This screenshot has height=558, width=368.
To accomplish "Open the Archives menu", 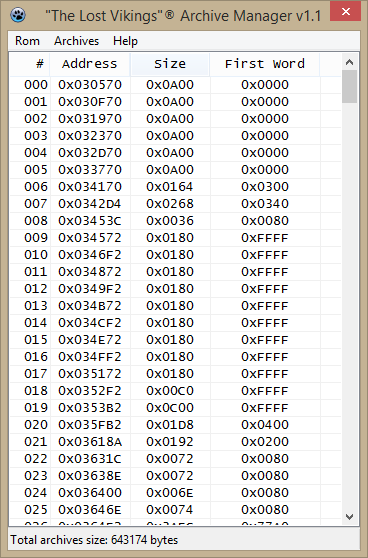I will (76, 41).
